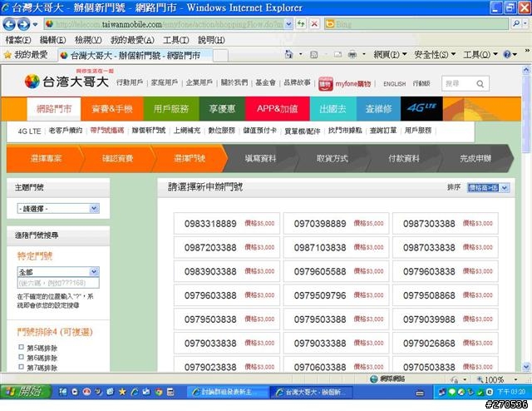Click the 老客戶續約 sub-navigation link
The image size is (532, 411).
click(66, 131)
